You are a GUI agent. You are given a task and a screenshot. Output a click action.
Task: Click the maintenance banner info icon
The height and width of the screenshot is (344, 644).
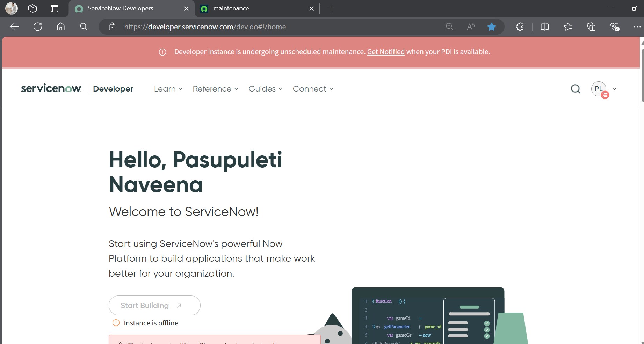point(162,52)
